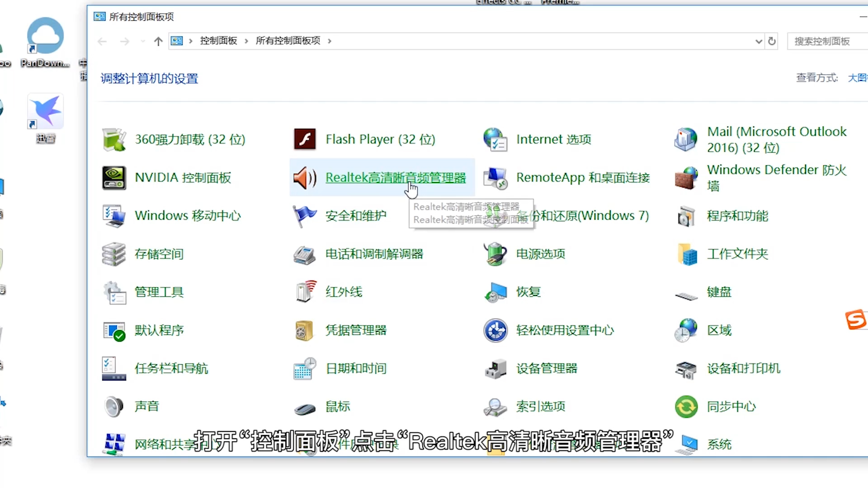The height and width of the screenshot is (488, 868).
Task: Open the PanDownload desktop shortcut
Action: (45, 43)
